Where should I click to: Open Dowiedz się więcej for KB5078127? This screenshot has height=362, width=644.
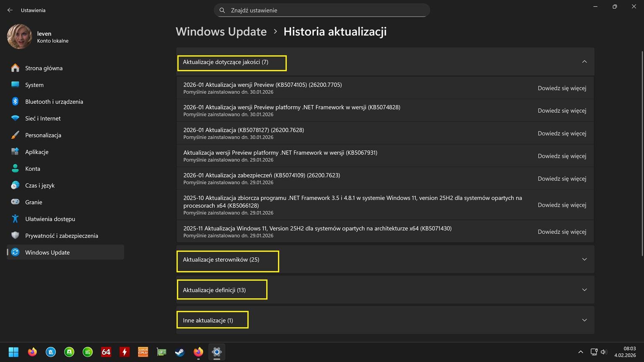click(x=562, y=133)
